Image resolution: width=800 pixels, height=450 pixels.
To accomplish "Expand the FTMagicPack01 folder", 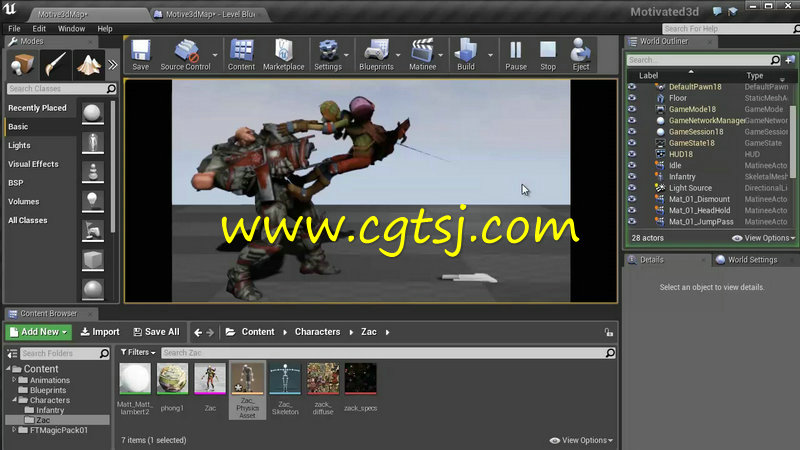I will pos(14,430).
